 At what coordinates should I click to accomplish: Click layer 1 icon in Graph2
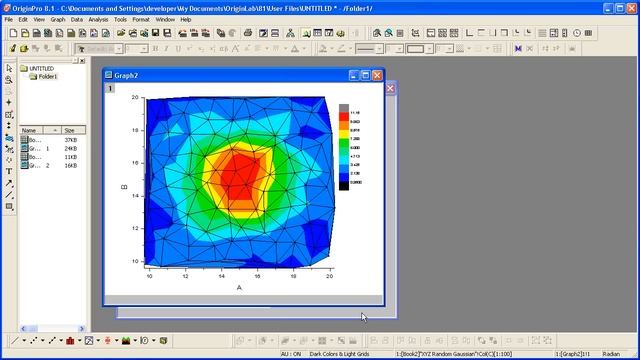tap(110, 88)
